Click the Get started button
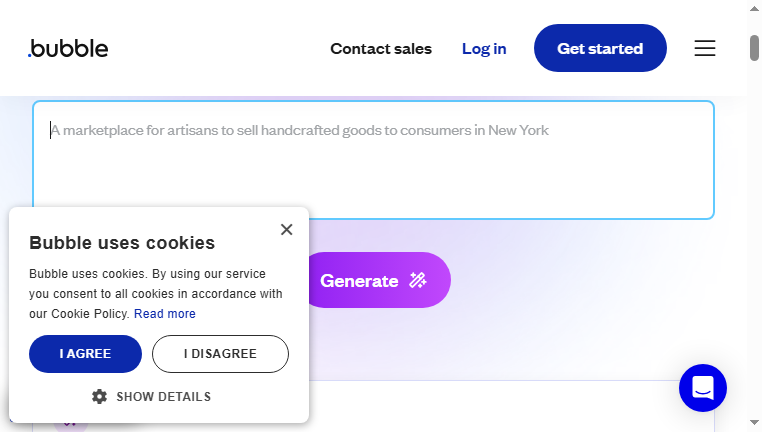Screen dimensions: 762x432 (600, 48)
